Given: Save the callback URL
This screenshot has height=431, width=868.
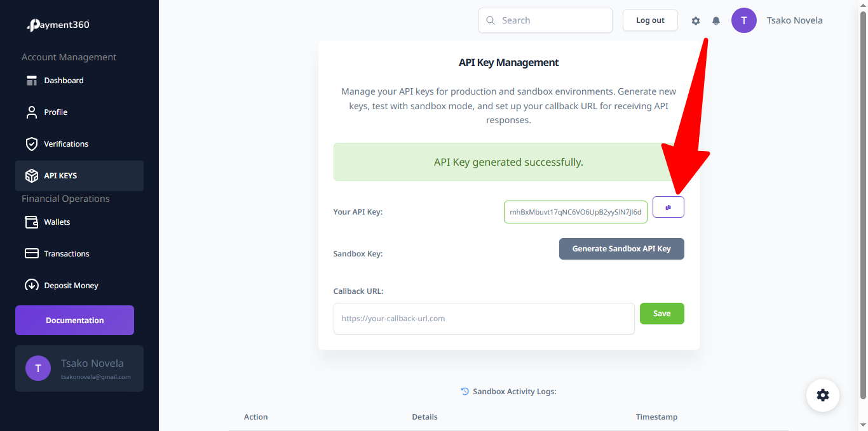Looking at the screenshot, I should click(x=661, y=314).
